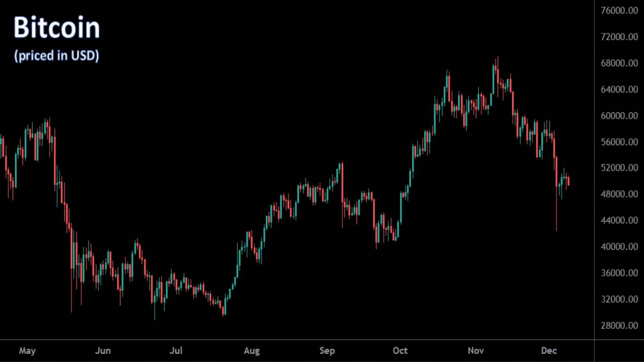Click the 60000.00 price label

coord(619,116)
